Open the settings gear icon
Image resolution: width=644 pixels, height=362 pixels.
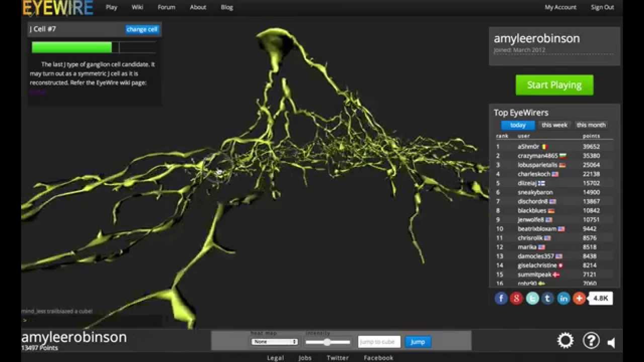click(566, 340)
